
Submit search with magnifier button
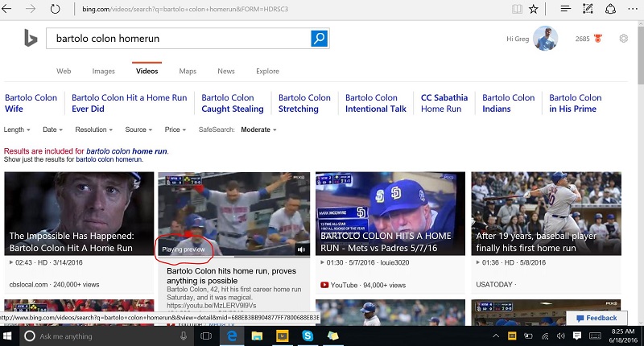click(319, 39)
